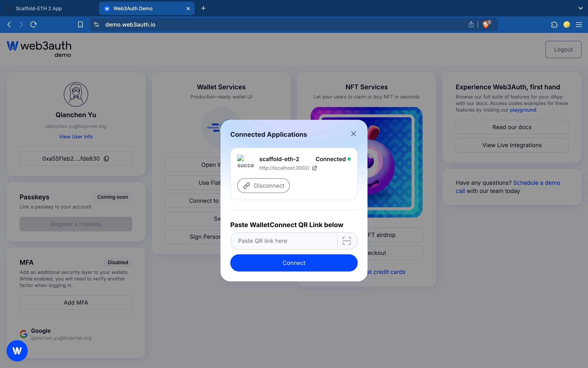Click the Connected Applications title
The width and height of the screenshot is (588, 368).
[x=268, y=134]
